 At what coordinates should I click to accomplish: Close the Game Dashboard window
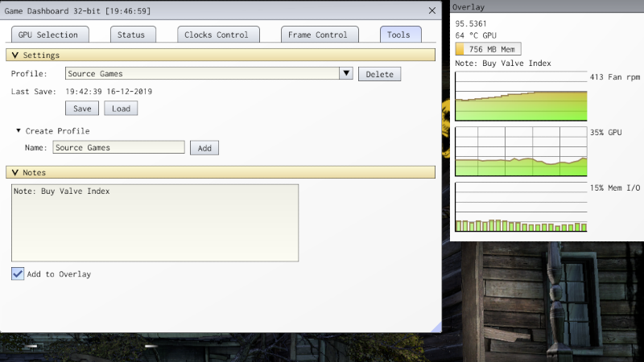point(432,10)
